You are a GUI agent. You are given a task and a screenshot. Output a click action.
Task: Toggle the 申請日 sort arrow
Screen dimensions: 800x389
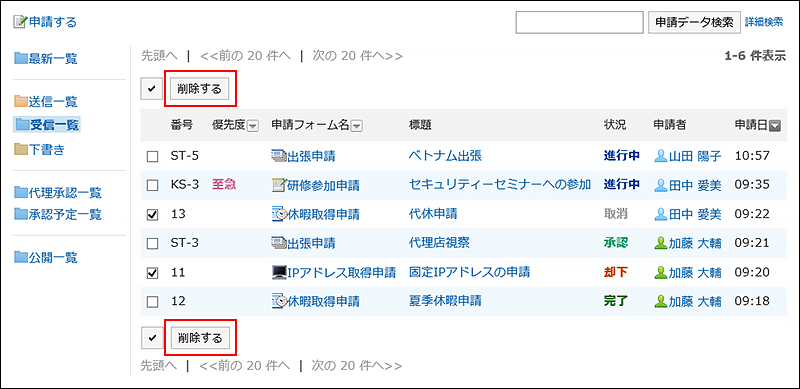pos(774,126)
